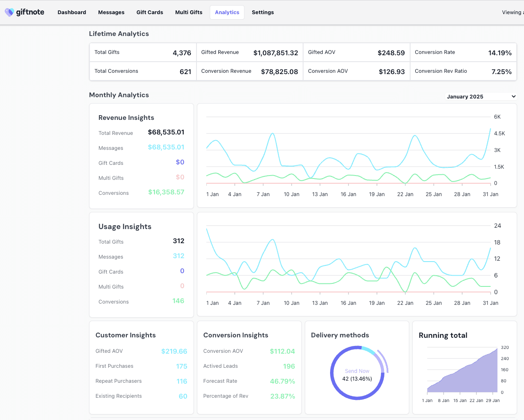Click the Forecast Rate value 46.79%
524x420 pixels.
pyautogui.click(x=283, y=381)
